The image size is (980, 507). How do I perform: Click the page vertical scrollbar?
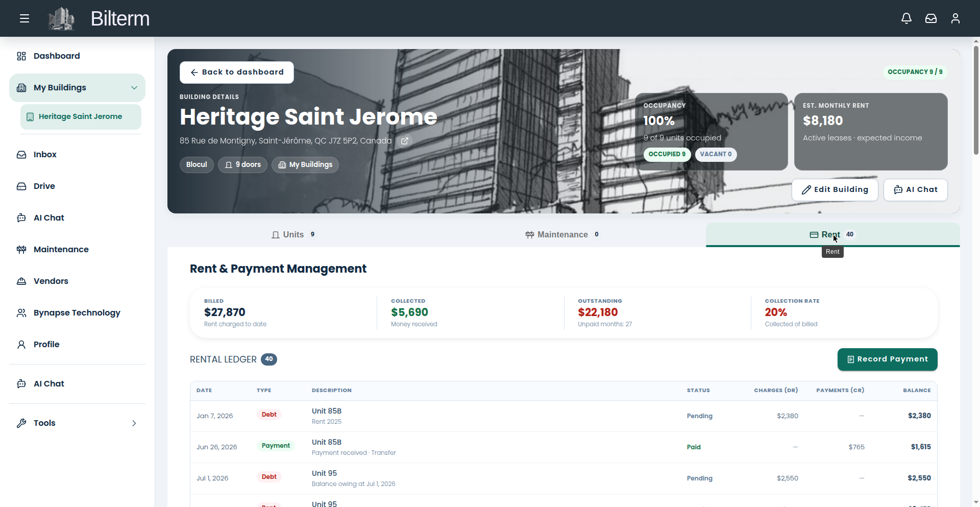[976, 100]
